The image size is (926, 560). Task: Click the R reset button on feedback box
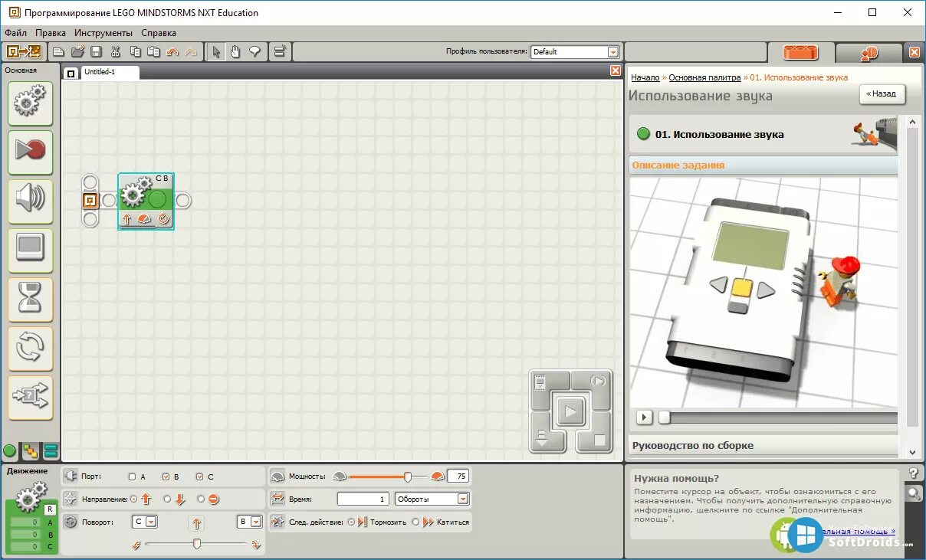[x=50, y=509]
